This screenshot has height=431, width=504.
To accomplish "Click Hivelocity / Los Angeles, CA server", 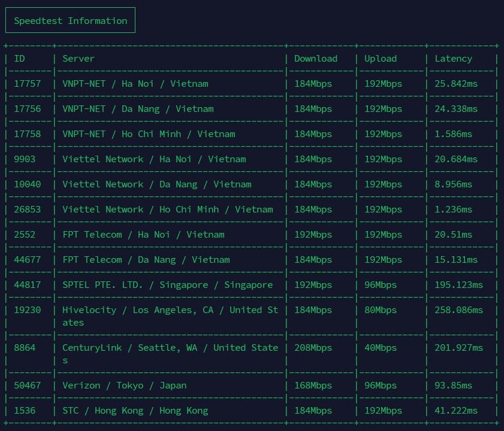I will [x=170, y=316].
